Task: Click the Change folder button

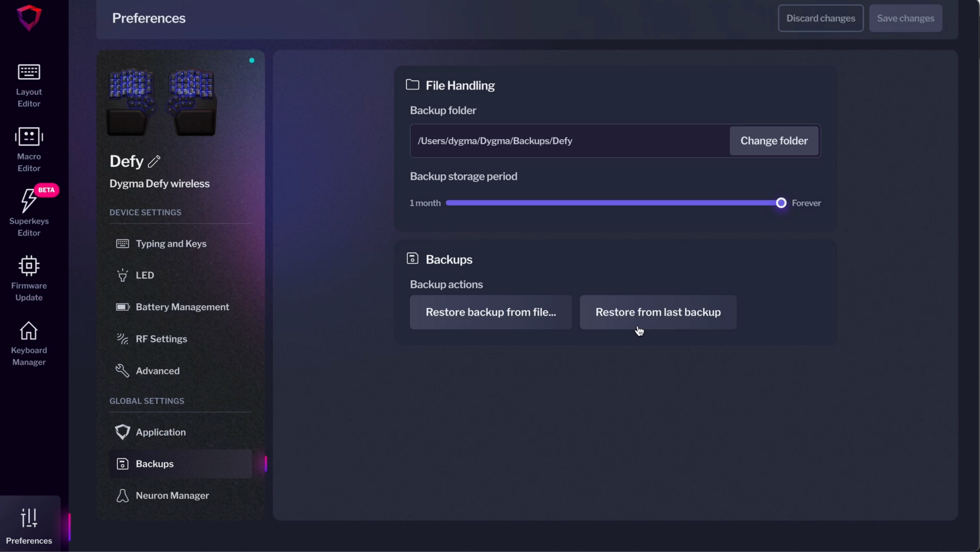Action: [774, 141]
